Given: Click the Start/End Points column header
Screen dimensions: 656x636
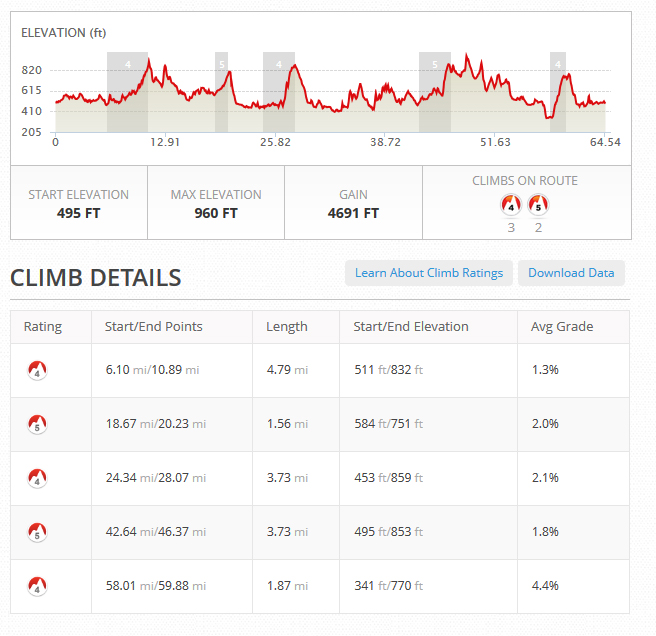Looking at the screenshot, I should [154, 326].
